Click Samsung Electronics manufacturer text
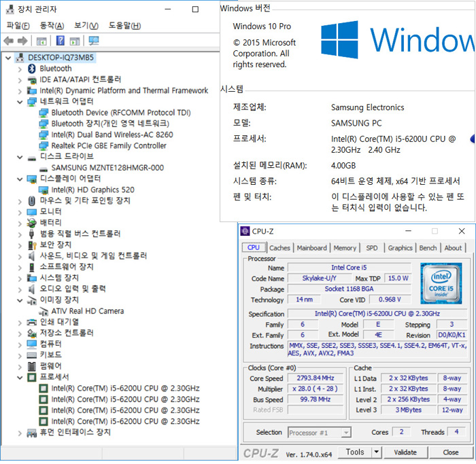Image resolution: width=476 pixels, height=464 pixels. point(368,107)
